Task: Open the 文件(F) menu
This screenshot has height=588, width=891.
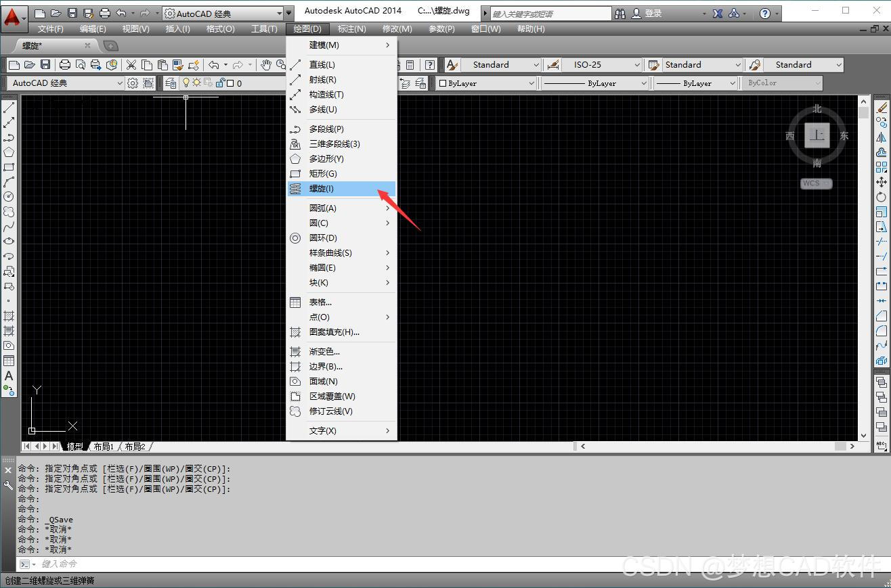Action: pyautogui.click(x=51, y=29)
